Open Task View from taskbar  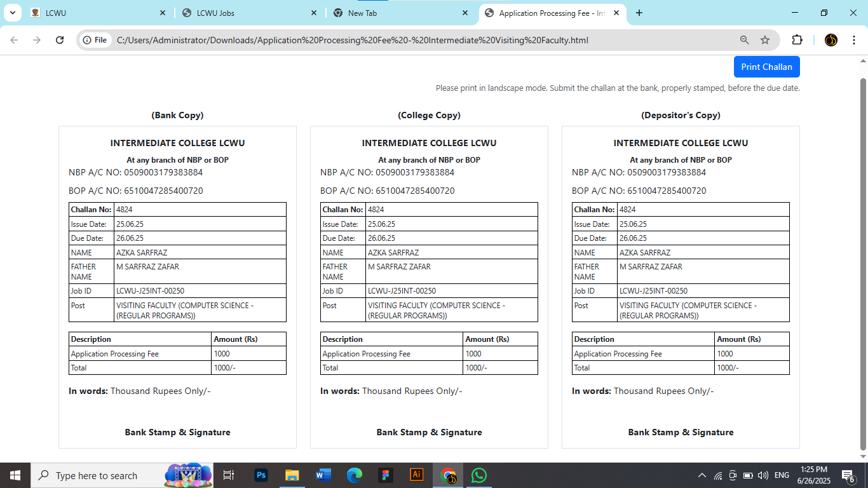[x=229, y=475]
